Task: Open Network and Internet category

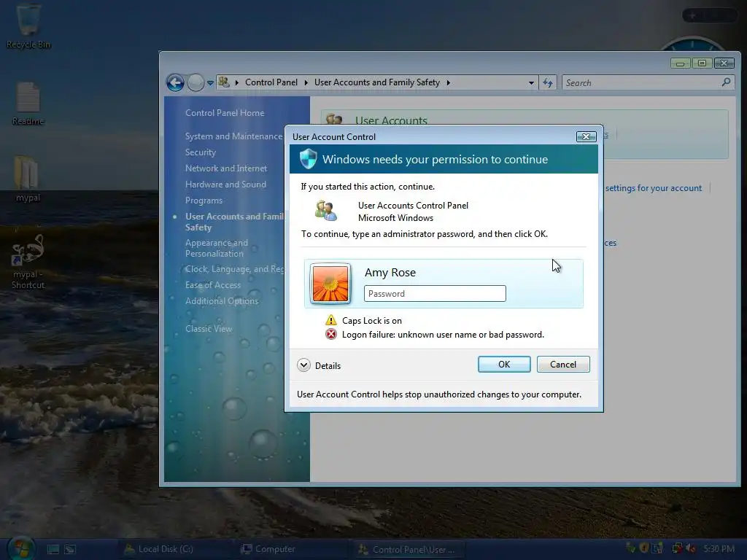Action: 226,168
